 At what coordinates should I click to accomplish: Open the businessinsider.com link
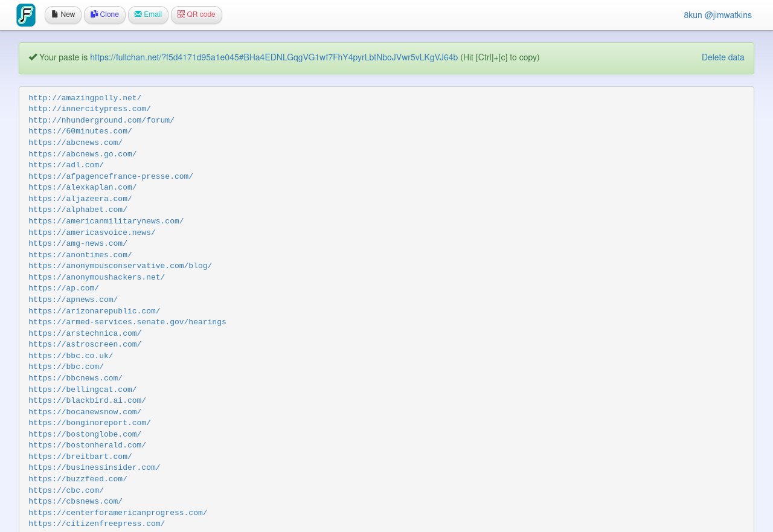click(94, 468)
